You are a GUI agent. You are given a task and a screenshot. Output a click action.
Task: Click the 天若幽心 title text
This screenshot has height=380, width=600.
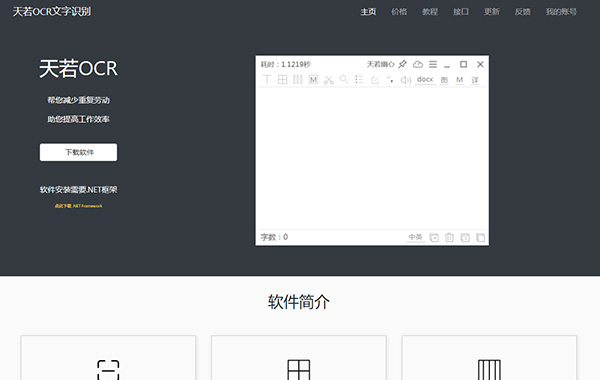380,64
